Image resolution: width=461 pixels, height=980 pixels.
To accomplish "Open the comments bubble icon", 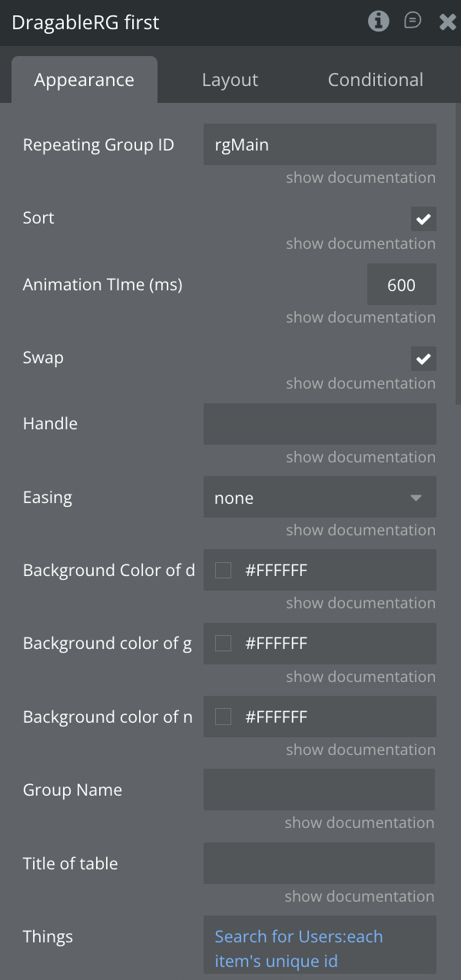I will tap(413, 21).
